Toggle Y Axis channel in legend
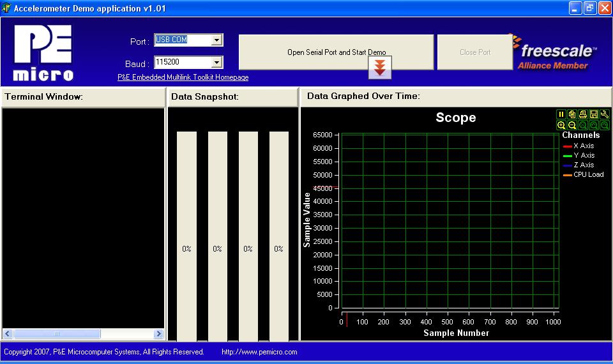 coord(583,155)
